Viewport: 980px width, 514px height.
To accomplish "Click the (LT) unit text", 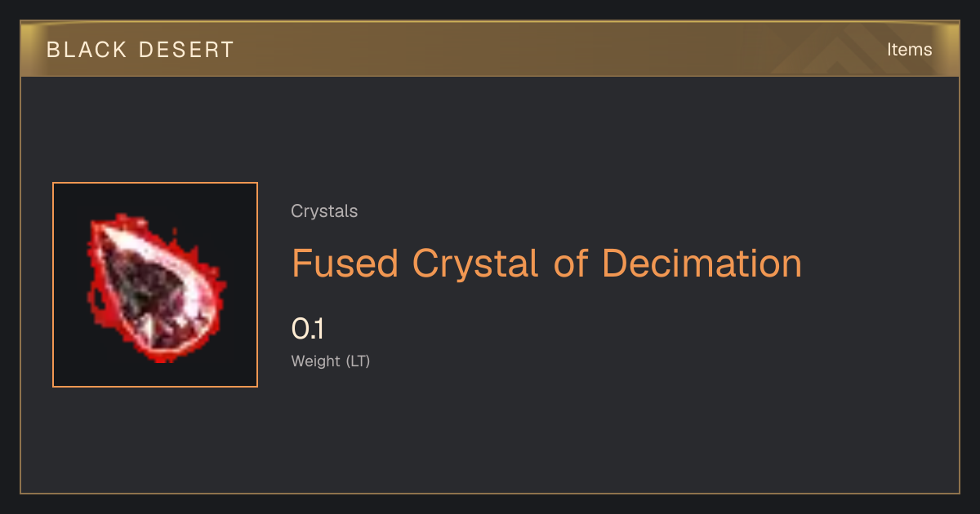I will (358, 361).
